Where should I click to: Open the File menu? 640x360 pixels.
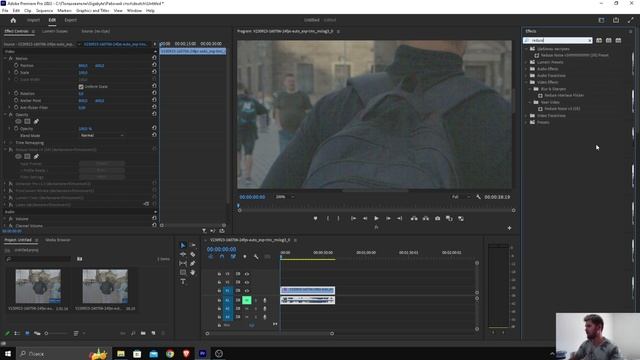(x=5, y=11)
